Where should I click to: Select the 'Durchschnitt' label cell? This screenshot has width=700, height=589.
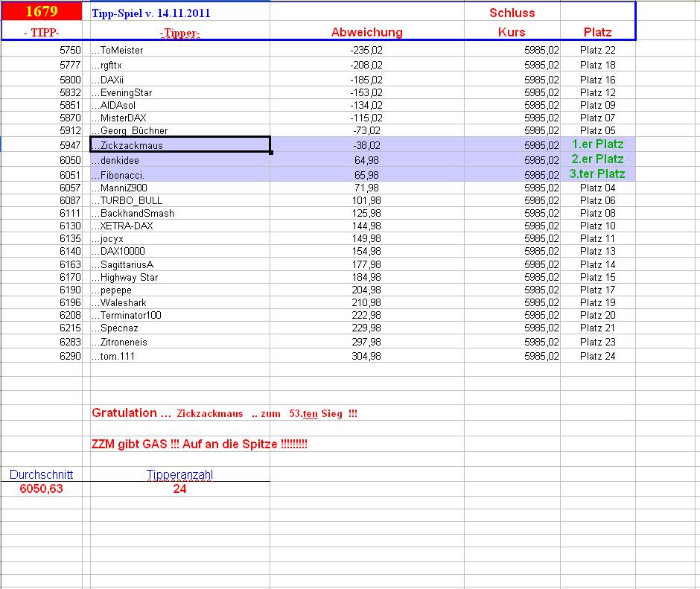click(42, 474)
